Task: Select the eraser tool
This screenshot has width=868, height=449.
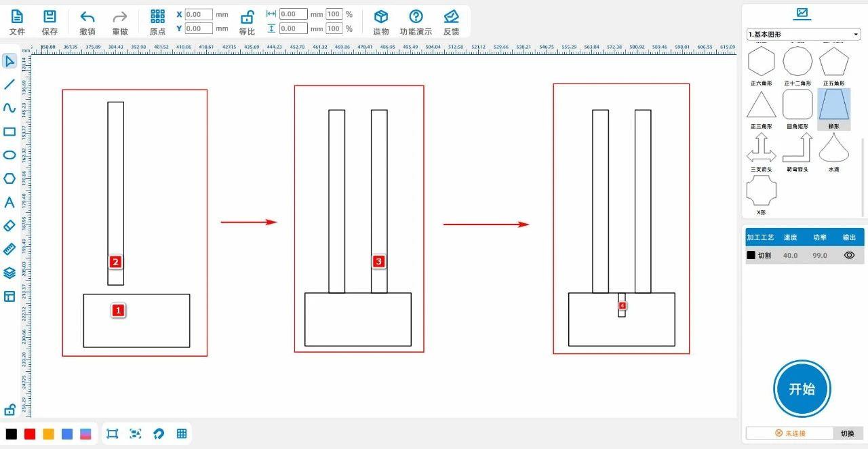Action: coord(9,226)
